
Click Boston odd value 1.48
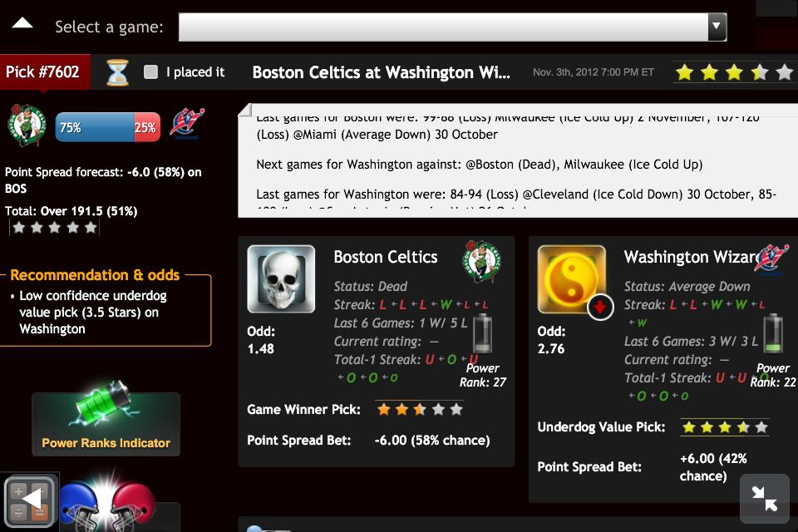(260, 349)
